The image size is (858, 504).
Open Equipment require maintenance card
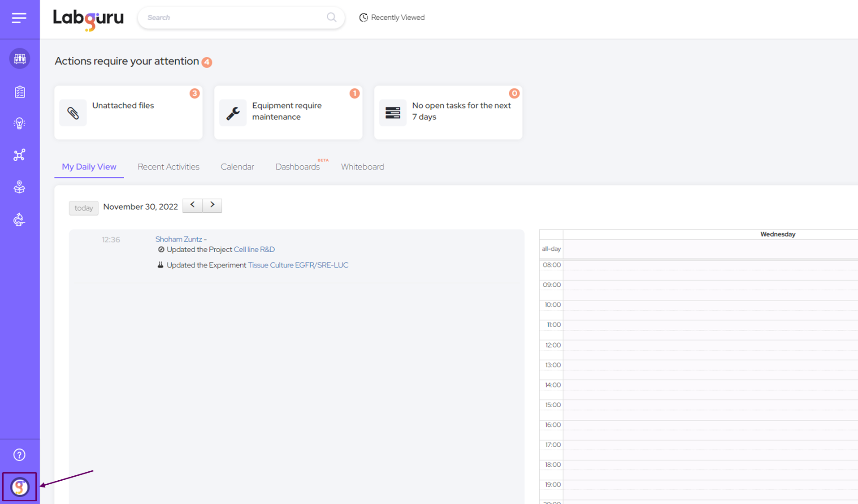[288, 112]
